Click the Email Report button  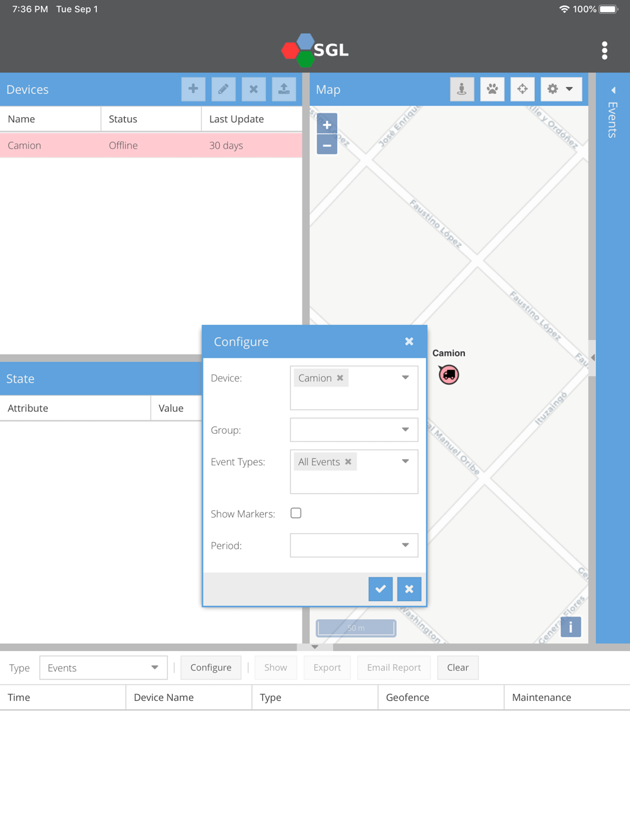[x=394, y=667]
